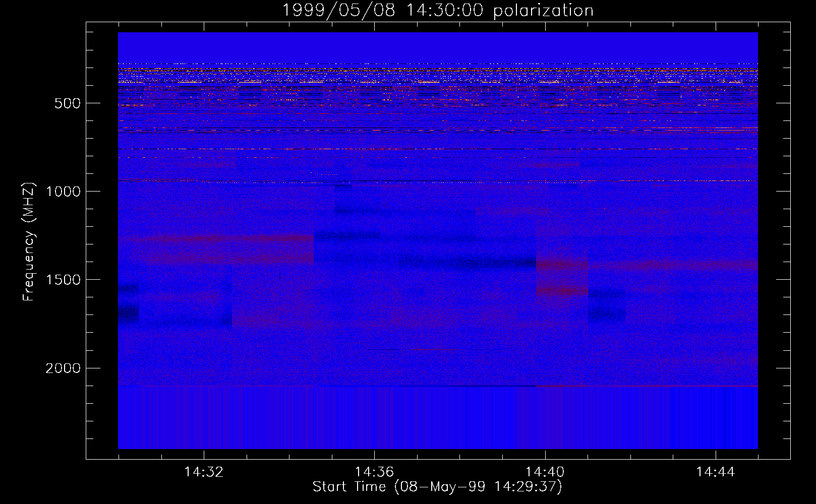
Task: Click the 'Start Time (08-May-99 14:29:37)' label
Action: (437, 487)
